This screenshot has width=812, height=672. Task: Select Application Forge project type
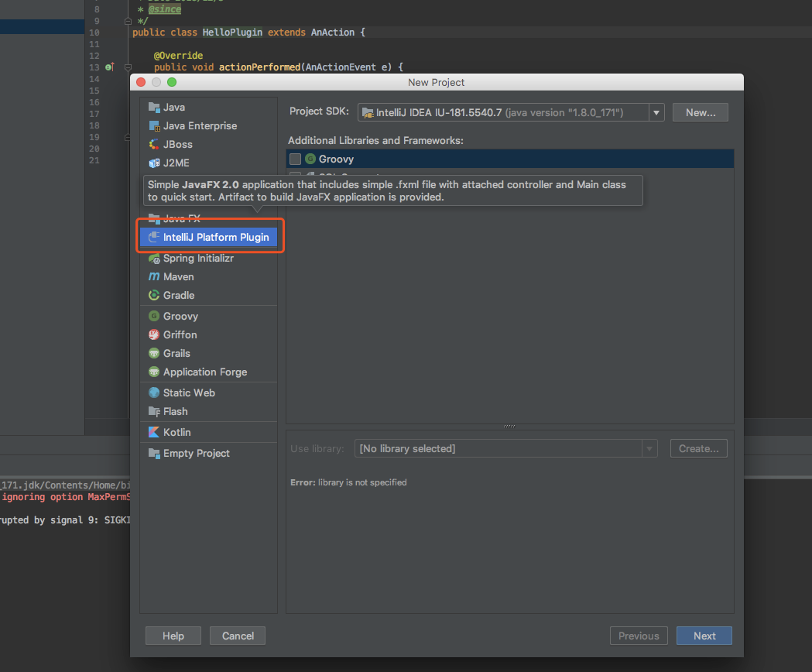click(208, 372)
